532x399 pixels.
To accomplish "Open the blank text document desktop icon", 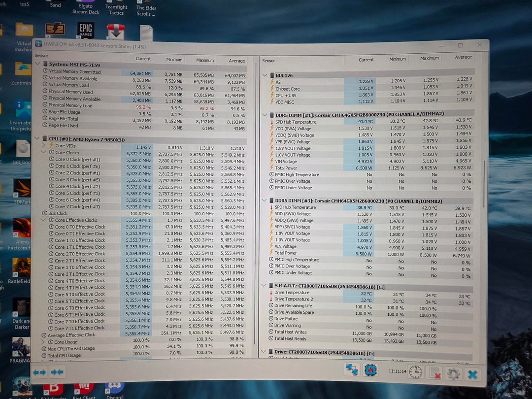I will [146, 33].
